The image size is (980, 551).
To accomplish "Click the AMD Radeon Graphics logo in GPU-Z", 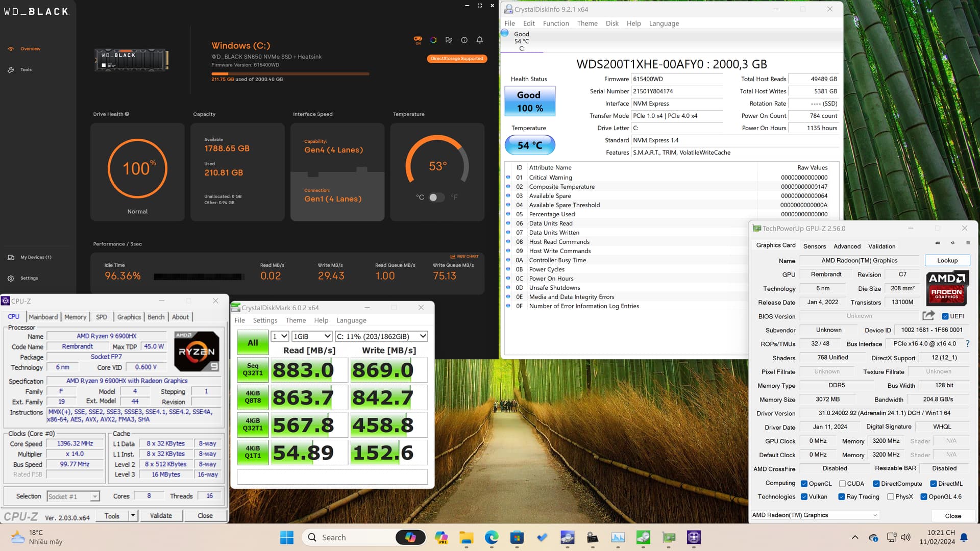I will (x=947, y=288).
